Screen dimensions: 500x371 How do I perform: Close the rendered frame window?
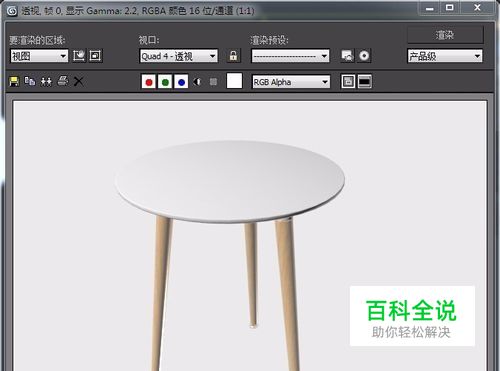(x=477, y=8)
